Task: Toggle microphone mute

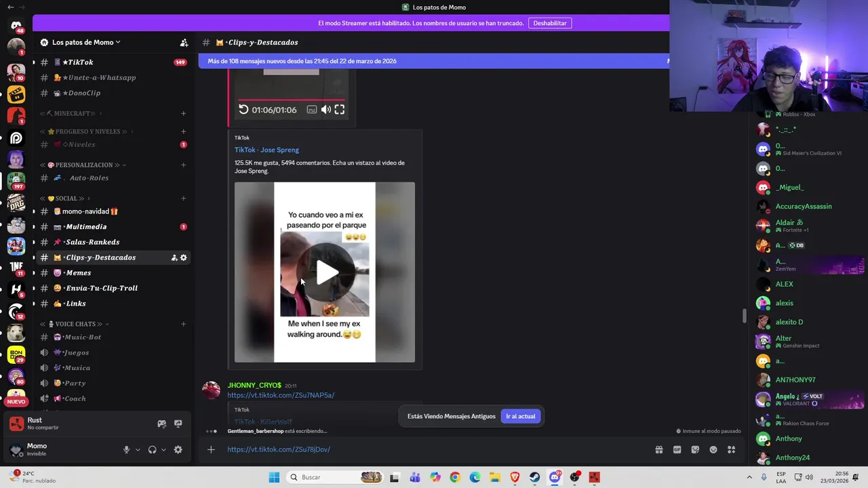Action: (126, 449)
